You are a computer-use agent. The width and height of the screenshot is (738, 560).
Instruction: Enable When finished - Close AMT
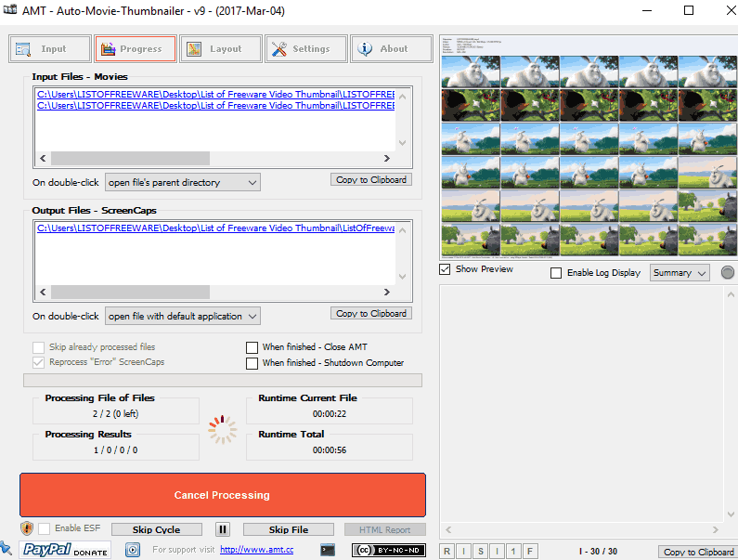pos(252,347)
